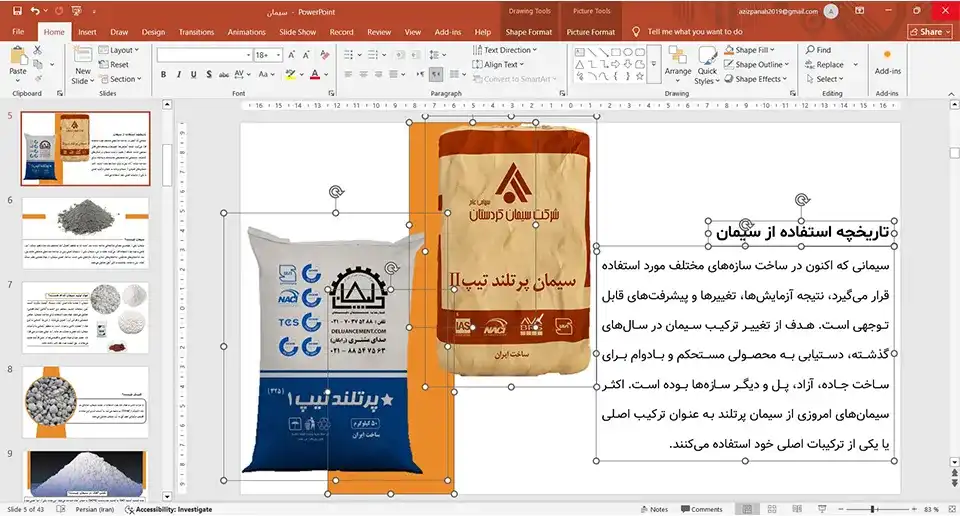Undo the last action

(35, 11)
